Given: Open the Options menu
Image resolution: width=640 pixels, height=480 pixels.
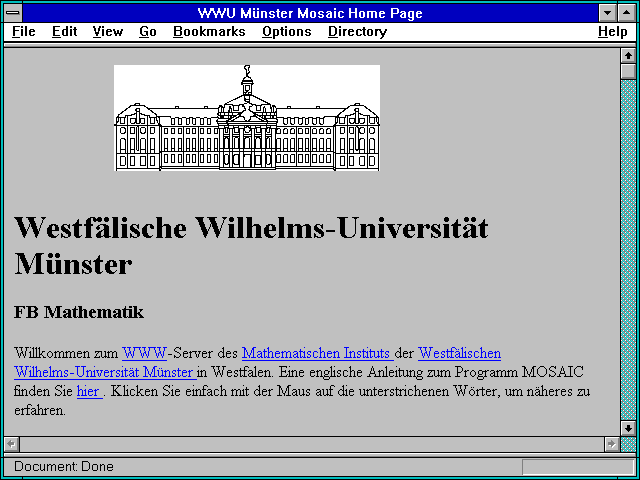Looking at the screenshot, I should pyautogui.click(x=287, y=32).
